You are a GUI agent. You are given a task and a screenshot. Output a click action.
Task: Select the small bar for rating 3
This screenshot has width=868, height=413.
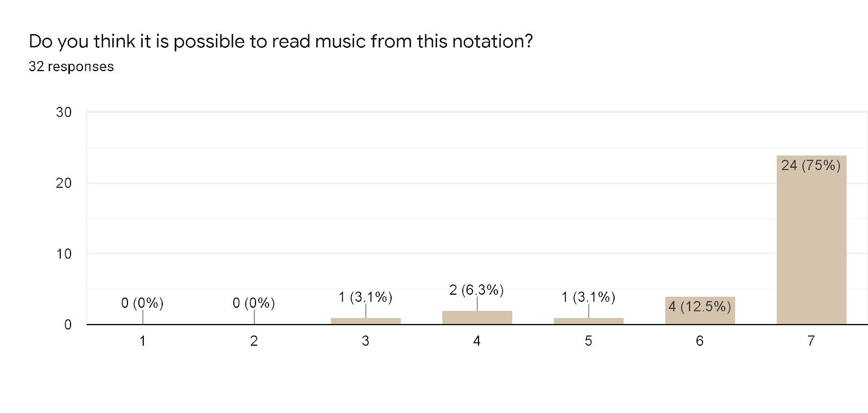[366, 321]
